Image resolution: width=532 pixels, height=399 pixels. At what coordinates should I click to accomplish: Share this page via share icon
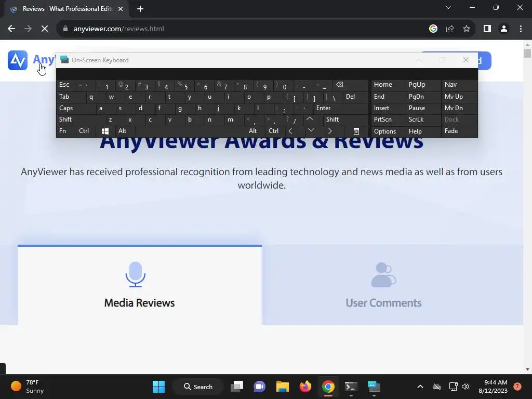450,29
